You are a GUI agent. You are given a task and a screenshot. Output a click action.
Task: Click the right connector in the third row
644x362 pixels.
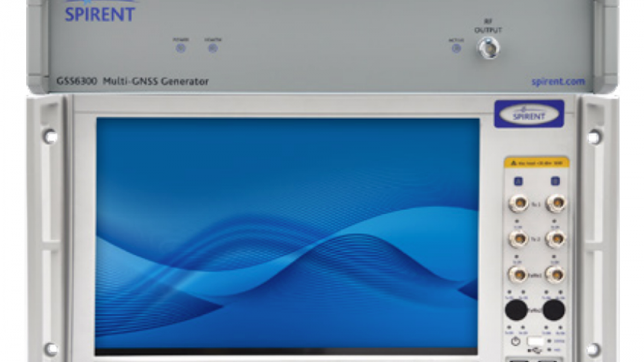pos(555,274)
